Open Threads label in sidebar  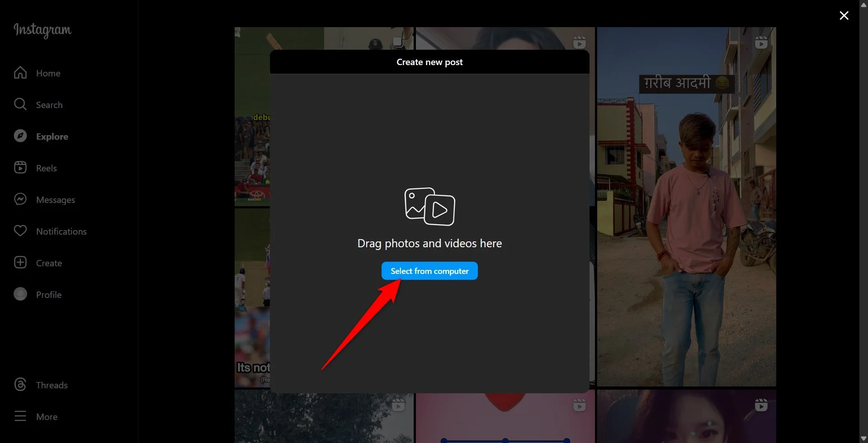tap(52, 385)
